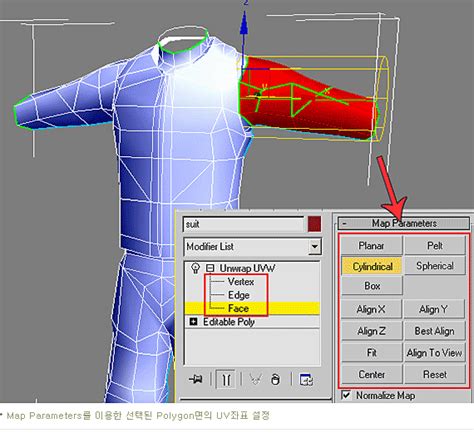474x438 pixels.
Task: Click the suit object name field
Action: click(x=244, y=224)
